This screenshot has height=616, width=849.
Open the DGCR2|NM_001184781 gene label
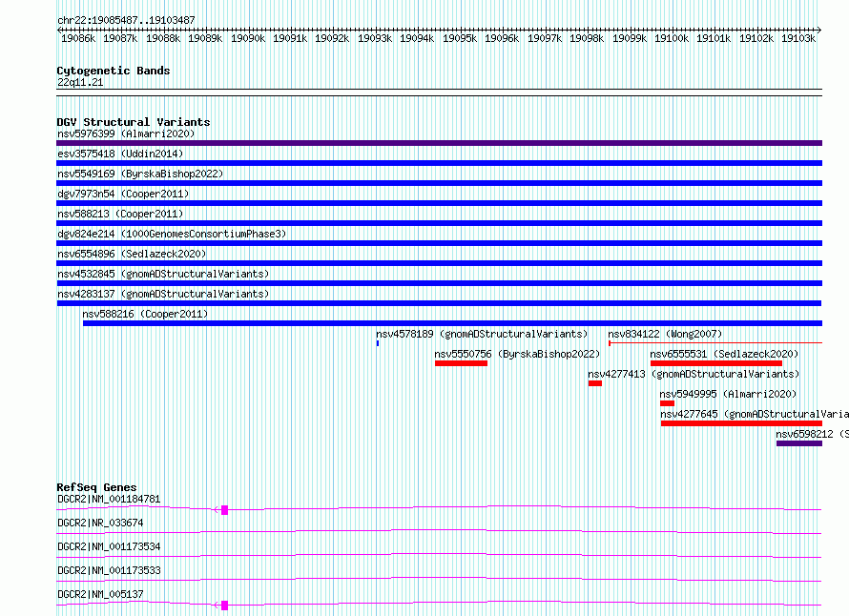(109, 499)
